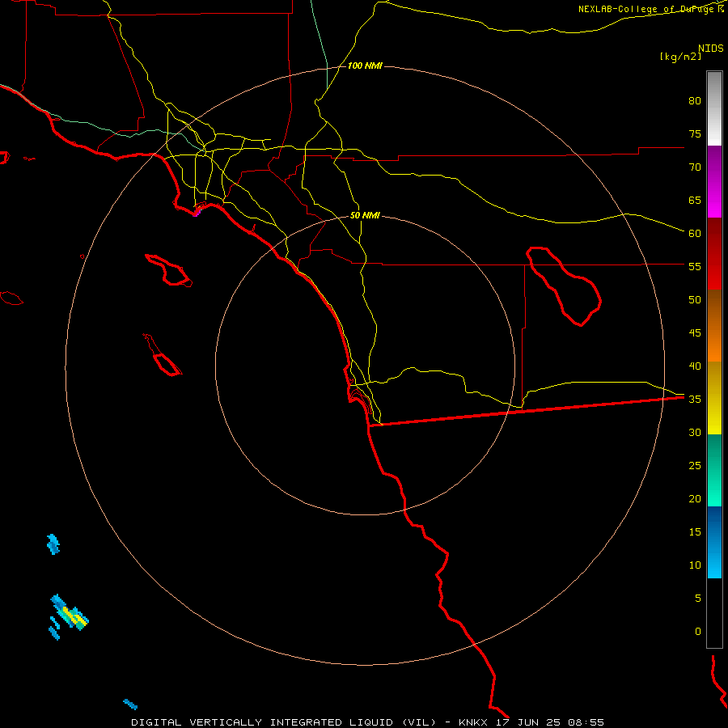The width and height of the screenshot is (728, 728).
Task: Click the 40 value on the color scale
Action: coord(695,366)
